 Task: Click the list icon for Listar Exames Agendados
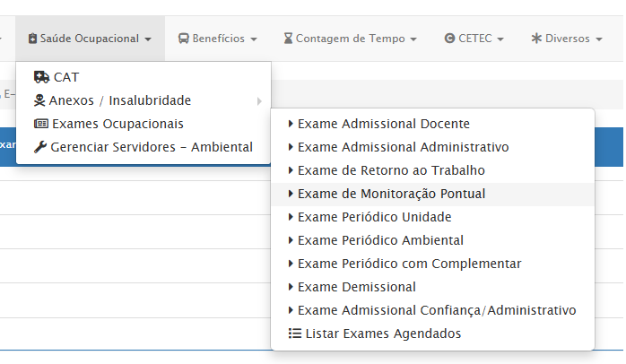(x=294, y=334)
